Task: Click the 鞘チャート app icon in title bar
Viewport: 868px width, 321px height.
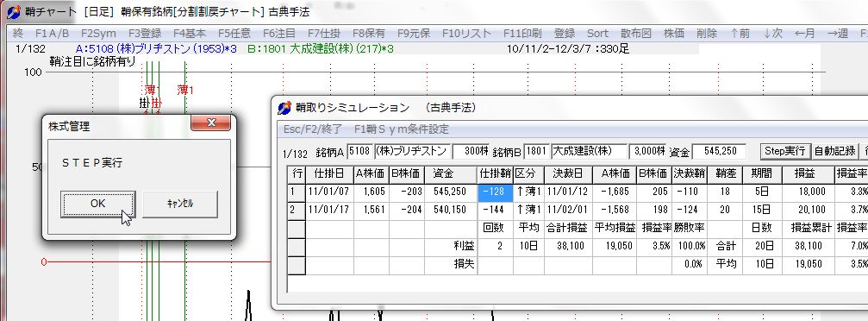Action: coord(14,11)
